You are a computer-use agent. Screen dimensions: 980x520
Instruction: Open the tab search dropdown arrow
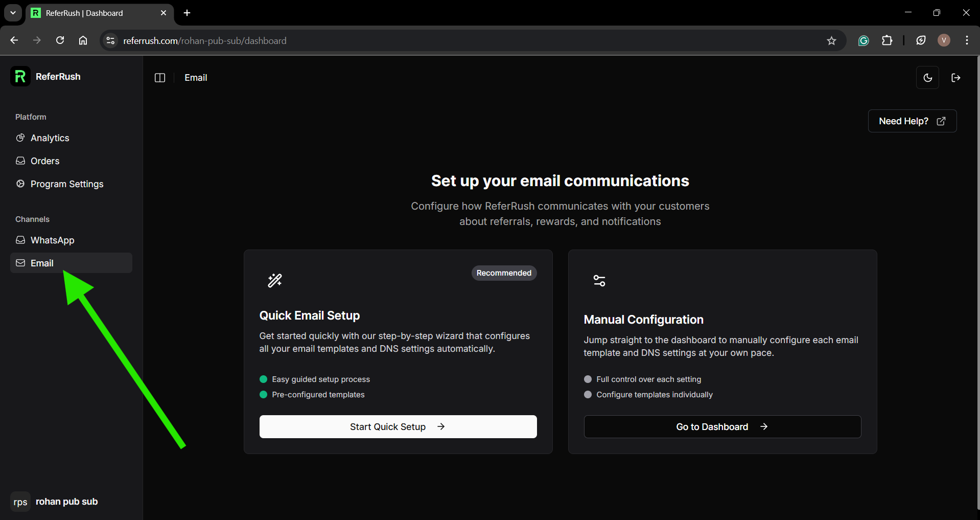click(13, 13)
